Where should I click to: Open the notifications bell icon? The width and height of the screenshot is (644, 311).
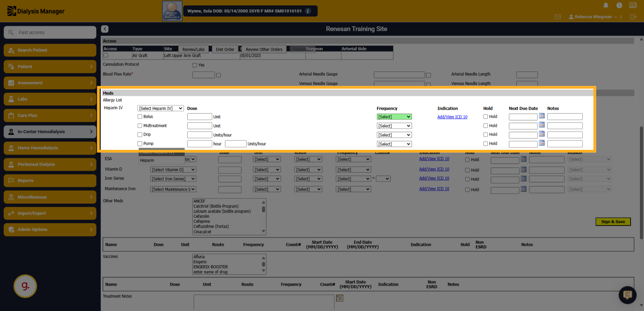tap(606, 5)
